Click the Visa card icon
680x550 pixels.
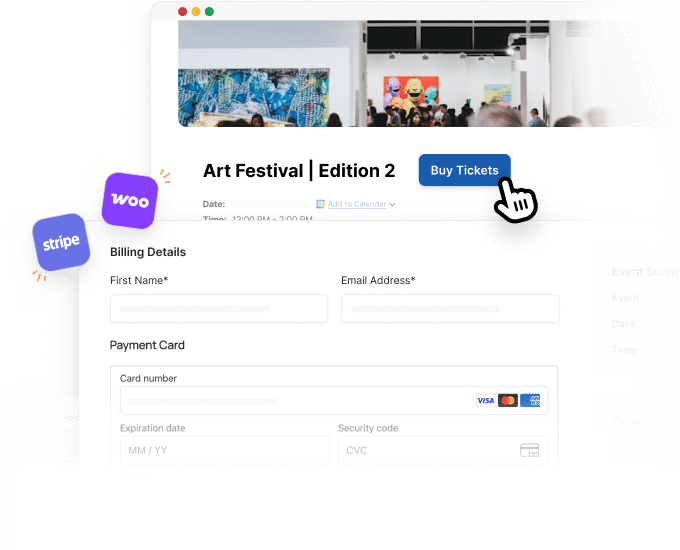(485, 400)
